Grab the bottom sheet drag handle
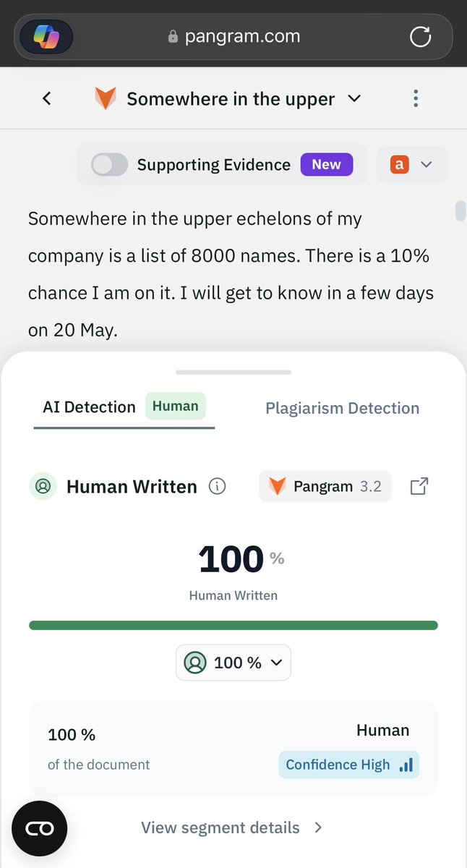 coord(233,372)
